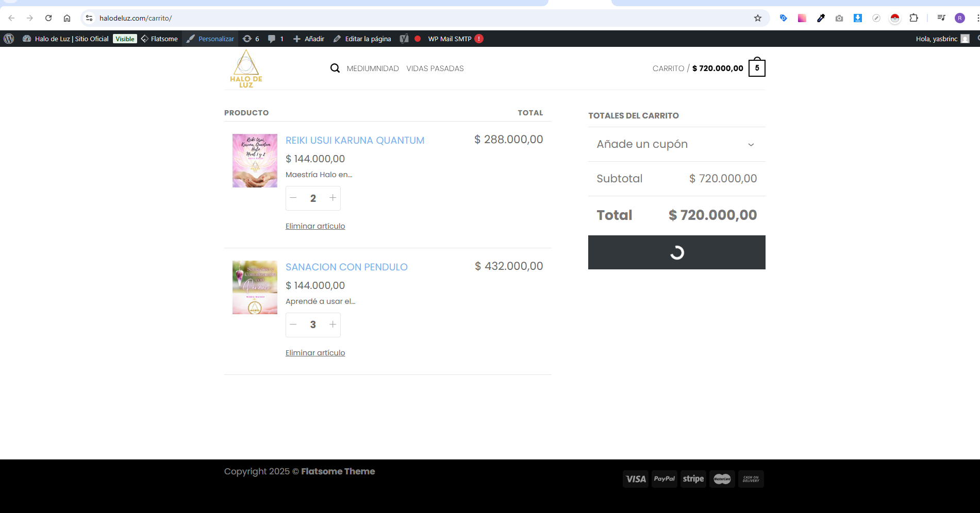Expand the Añade un cupón section
Viewport: 980px width, 513px height.
(676, 144)
